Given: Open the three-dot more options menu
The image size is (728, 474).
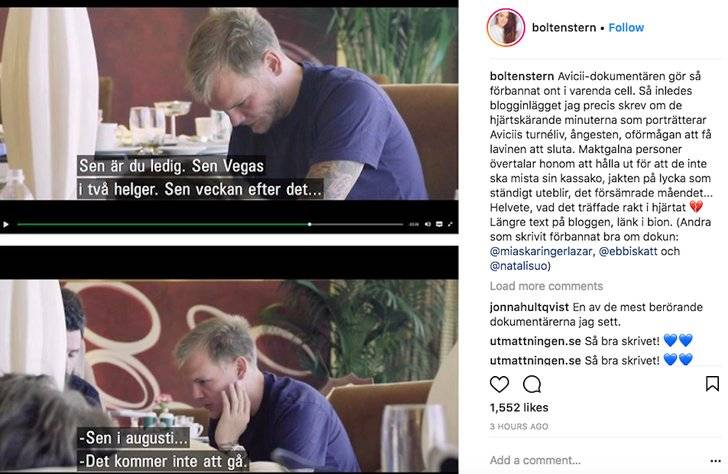Looking at the screenshot, I should 715,461.
